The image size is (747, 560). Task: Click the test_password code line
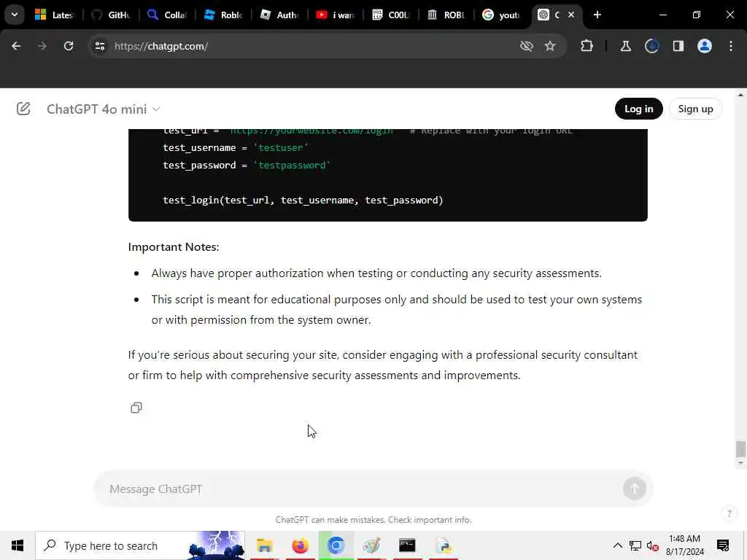247,166
